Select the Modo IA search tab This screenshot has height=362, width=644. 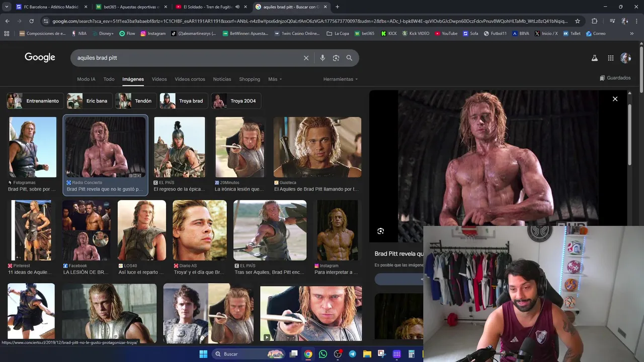(x=86, y=79)
